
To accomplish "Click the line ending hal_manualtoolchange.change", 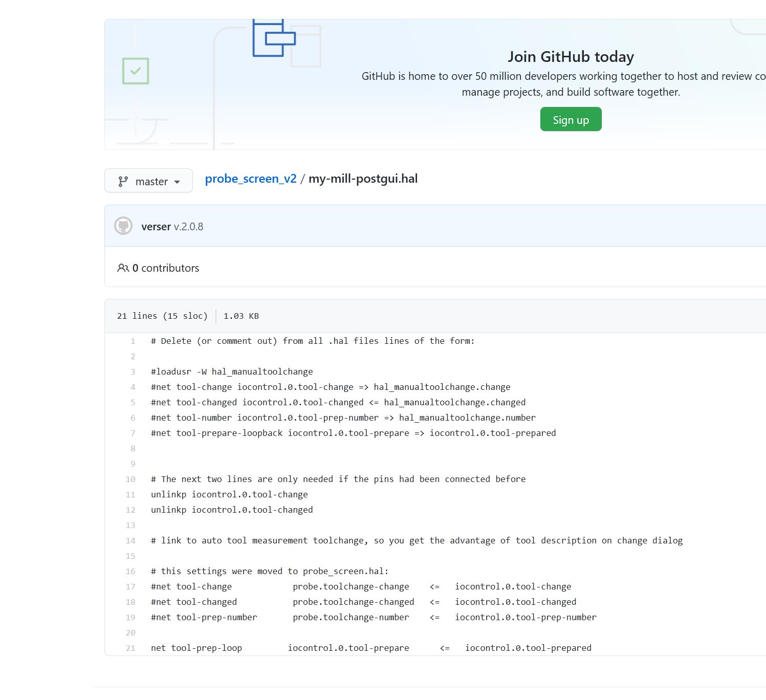I will [x=331, y=387].
